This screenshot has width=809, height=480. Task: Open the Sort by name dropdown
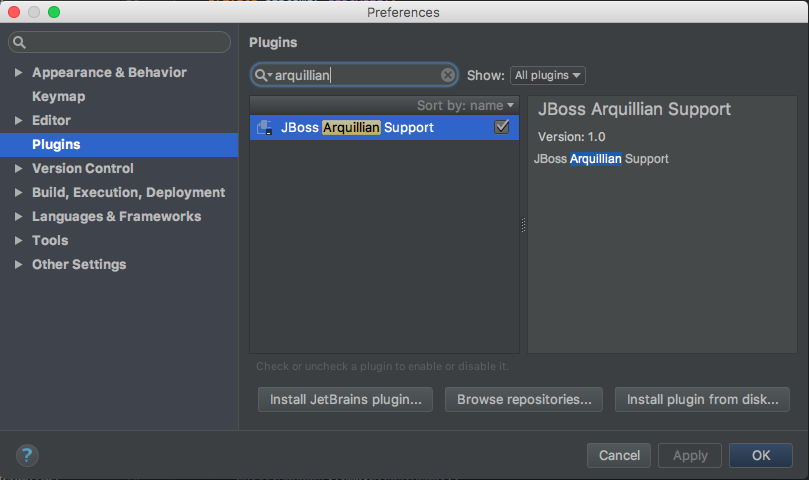(465, 105)
